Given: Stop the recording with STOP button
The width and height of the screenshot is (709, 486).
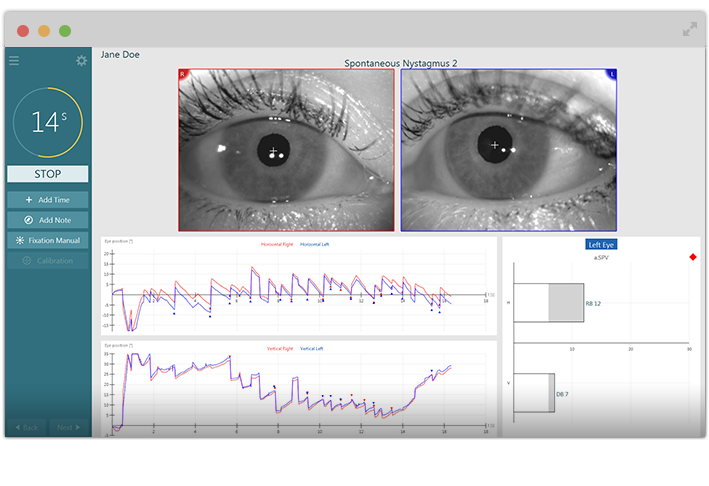Looking at the screenshot, I should (x=47, y=174).
